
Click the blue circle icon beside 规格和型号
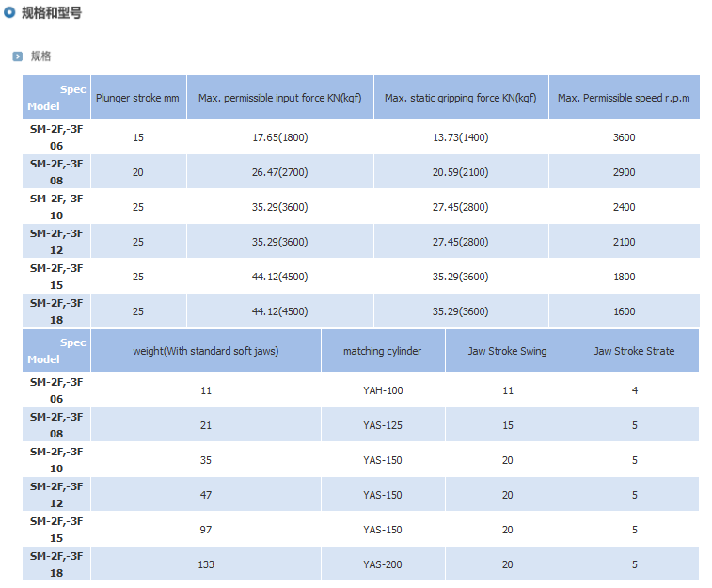click(x=10, y=13)
